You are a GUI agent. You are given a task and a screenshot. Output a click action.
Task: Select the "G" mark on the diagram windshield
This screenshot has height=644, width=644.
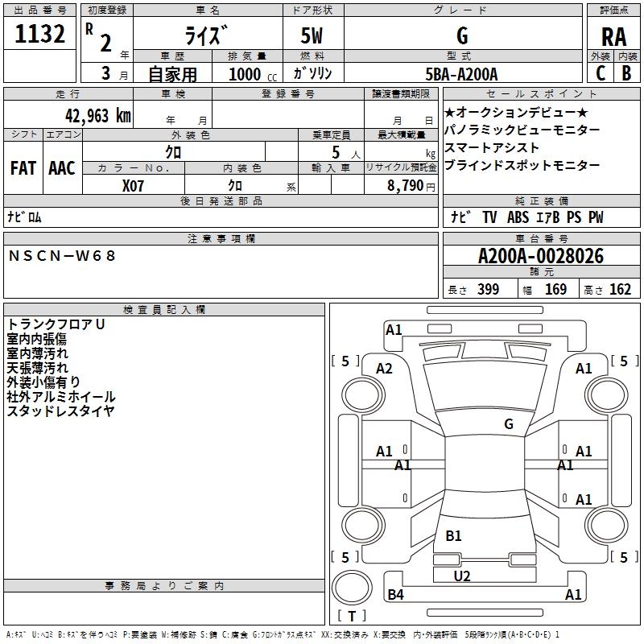coord(509,423)
